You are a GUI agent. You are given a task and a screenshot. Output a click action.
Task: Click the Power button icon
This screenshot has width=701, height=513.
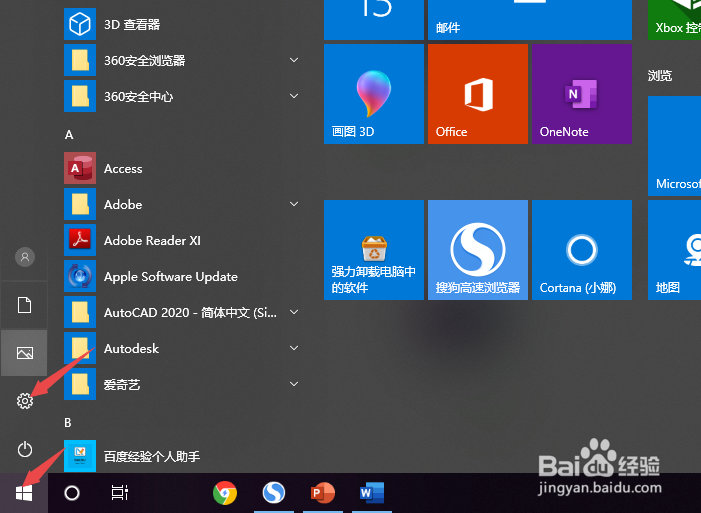pos(25,449)
